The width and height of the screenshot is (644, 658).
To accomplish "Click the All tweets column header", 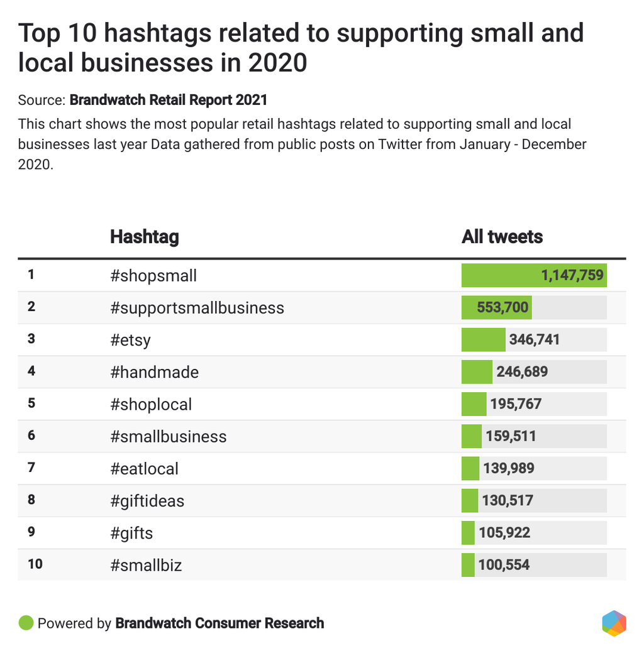I will click(502, 237).
